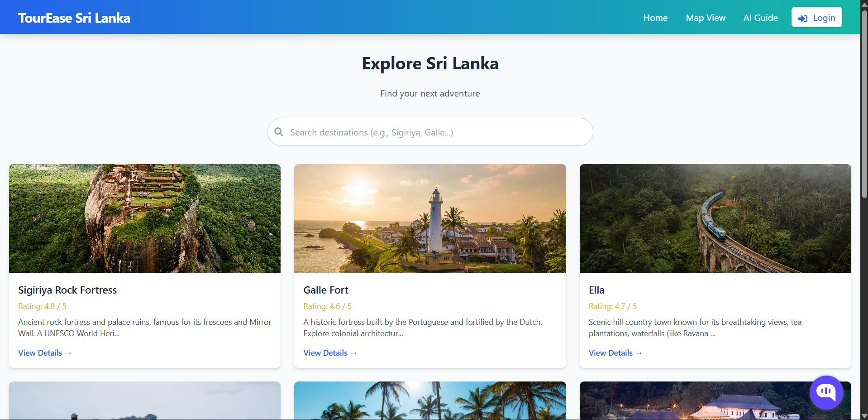Open View Details for Galle Fort

pyautogui.click(x=329, y=352)
